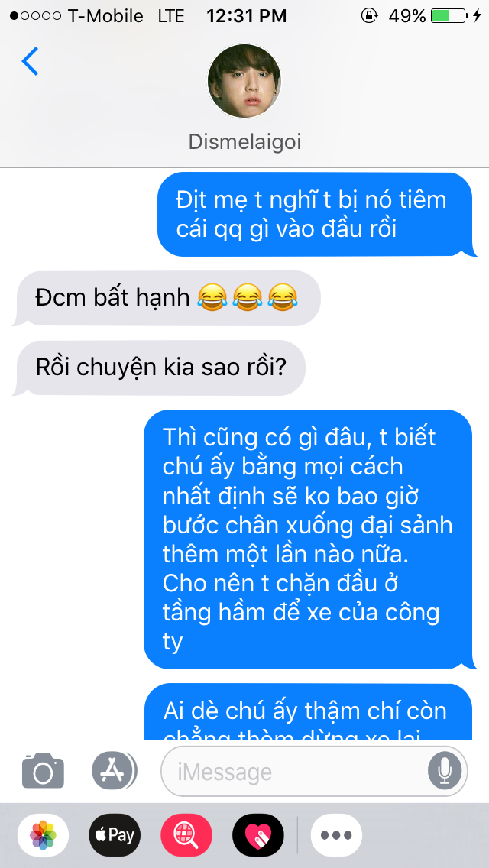489x868 pixels.
Task: Tap the "Đcm bất hạnh" message bubble
Action: pyautogui.click(x=167, y=298)
